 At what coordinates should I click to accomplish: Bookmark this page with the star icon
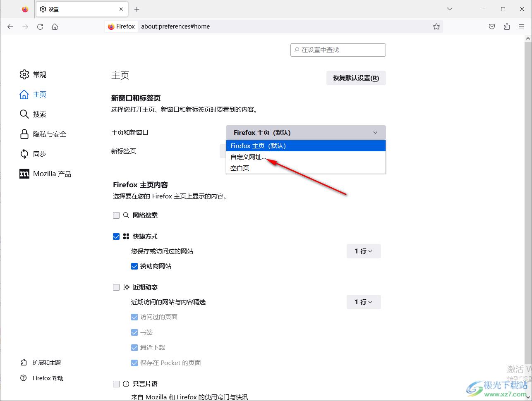click(436, 26)
